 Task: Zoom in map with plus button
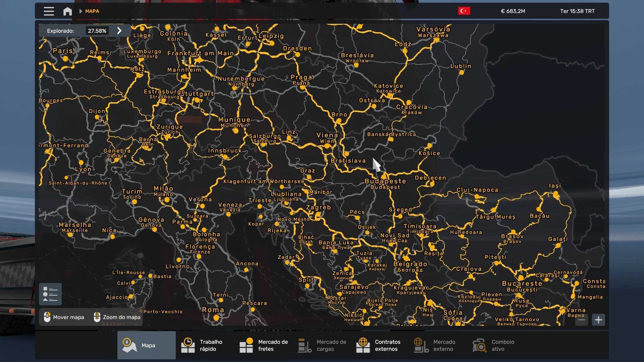(598, 320)
